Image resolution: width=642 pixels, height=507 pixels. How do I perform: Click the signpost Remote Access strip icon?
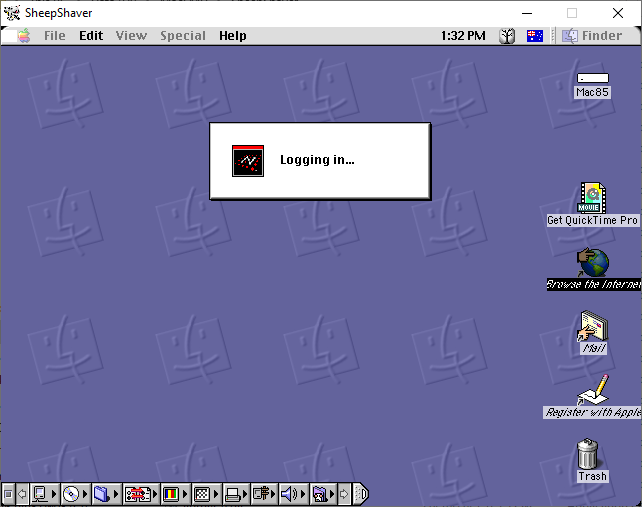coord(261,494)
